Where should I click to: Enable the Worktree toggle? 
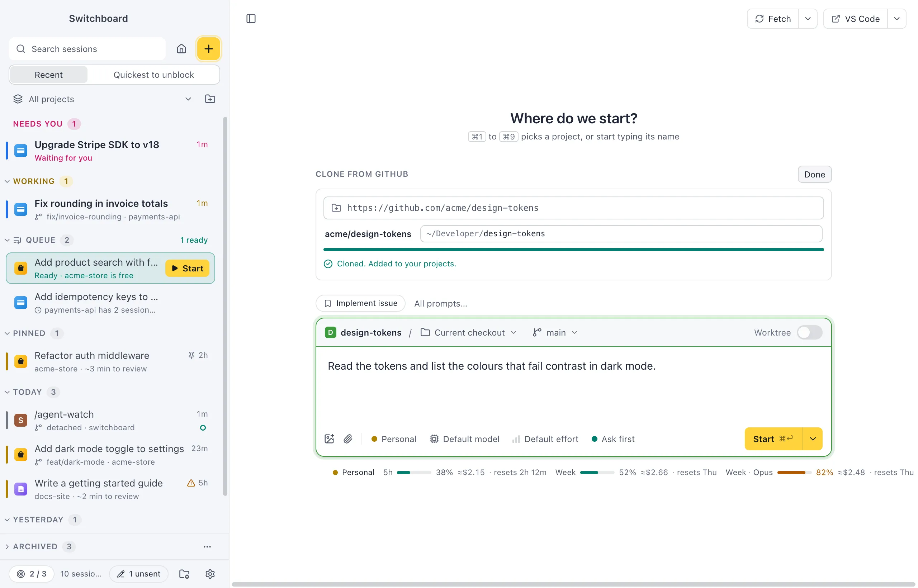(x=809, y=332)
